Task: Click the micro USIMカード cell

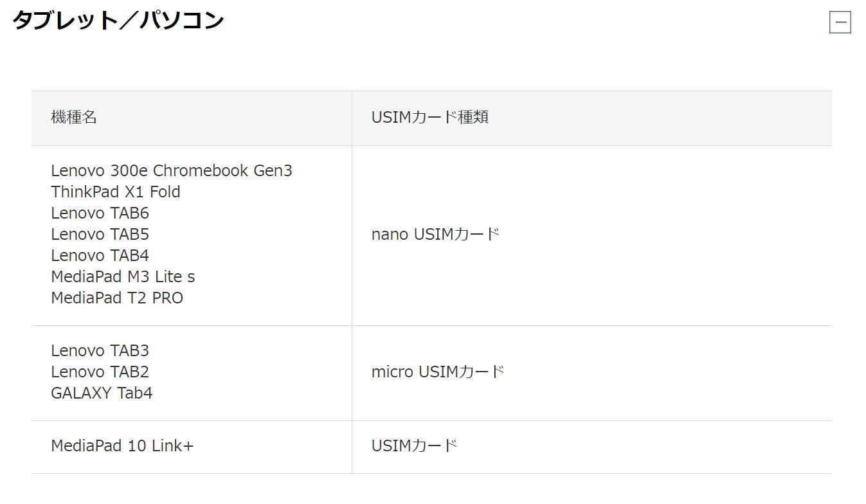Action: click(x=438, y=372)
